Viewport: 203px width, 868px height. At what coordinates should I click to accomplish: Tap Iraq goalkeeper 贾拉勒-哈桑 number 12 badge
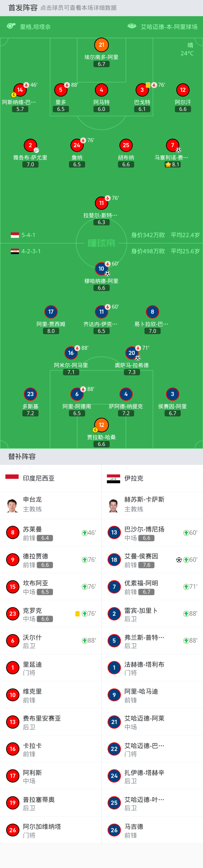[x=101, y=425]
